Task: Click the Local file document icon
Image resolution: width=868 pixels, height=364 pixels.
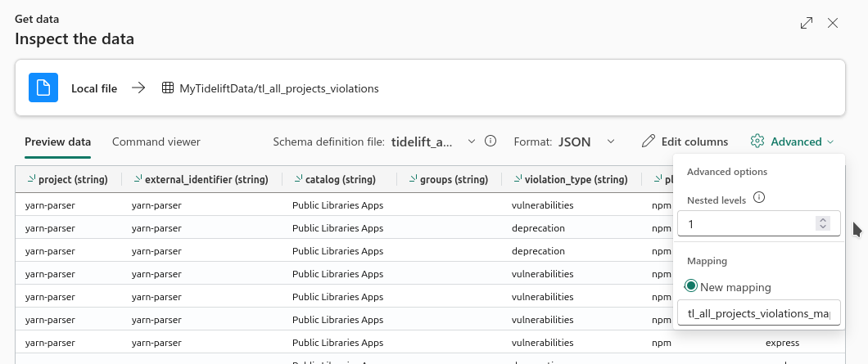Action: 43,88
